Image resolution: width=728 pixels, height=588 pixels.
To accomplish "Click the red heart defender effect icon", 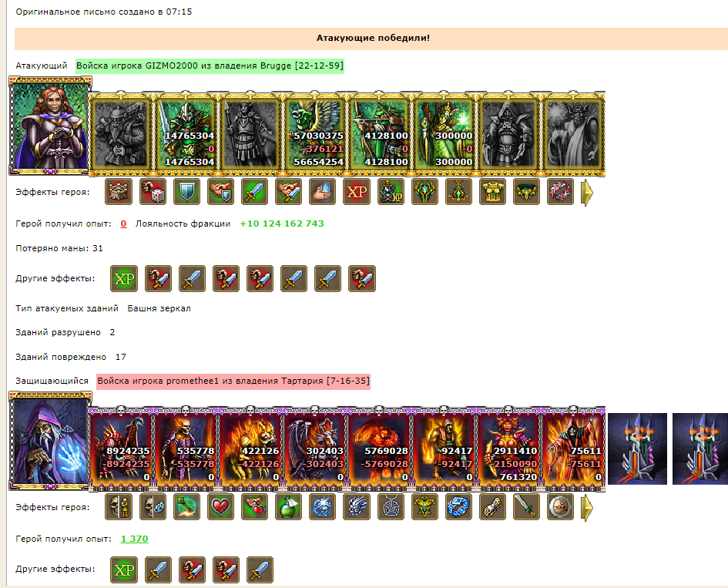I will 220,506.
